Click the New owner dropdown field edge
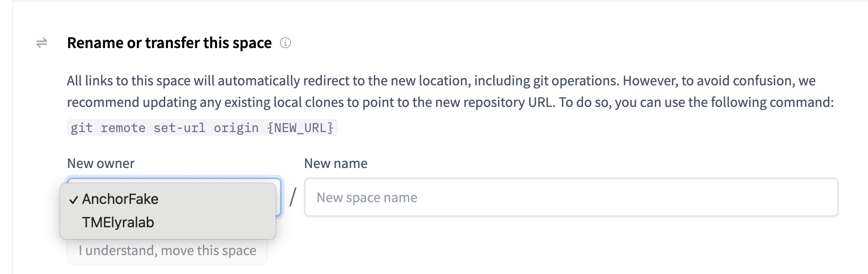 279,198
